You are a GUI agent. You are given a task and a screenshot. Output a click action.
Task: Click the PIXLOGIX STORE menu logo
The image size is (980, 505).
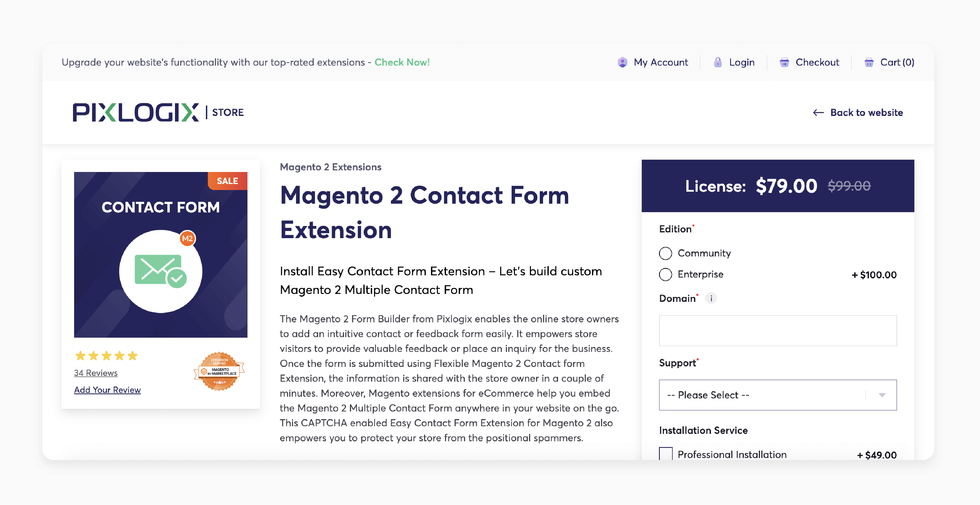pyautogui.click(x=158, y=113)
